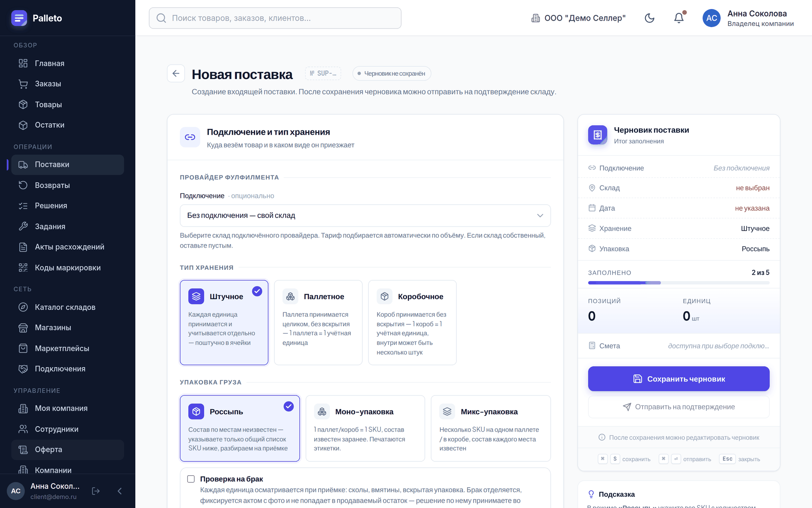Open Магазины in sidebar
812x508 pixels.
[68, 327]
